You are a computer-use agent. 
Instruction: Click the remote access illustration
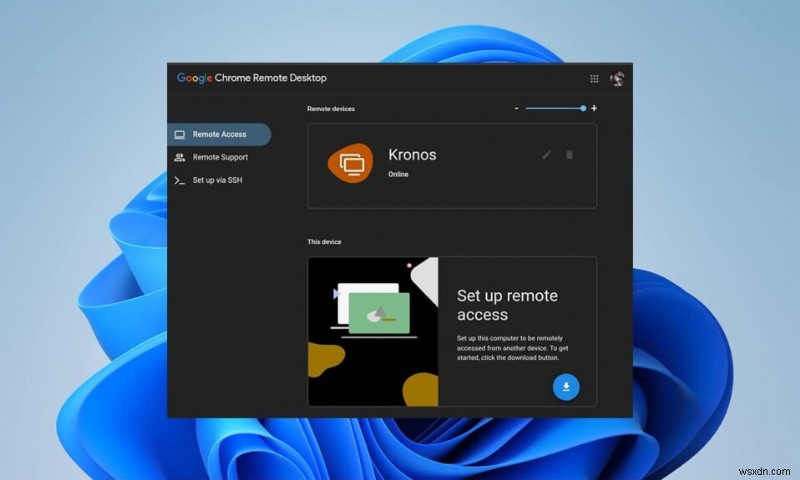(373, 332)
